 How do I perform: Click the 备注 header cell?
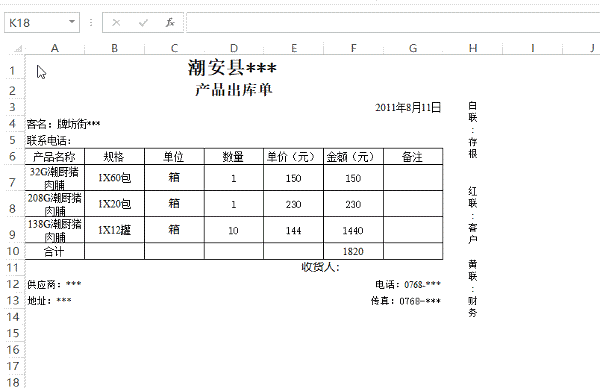point(413,157)
